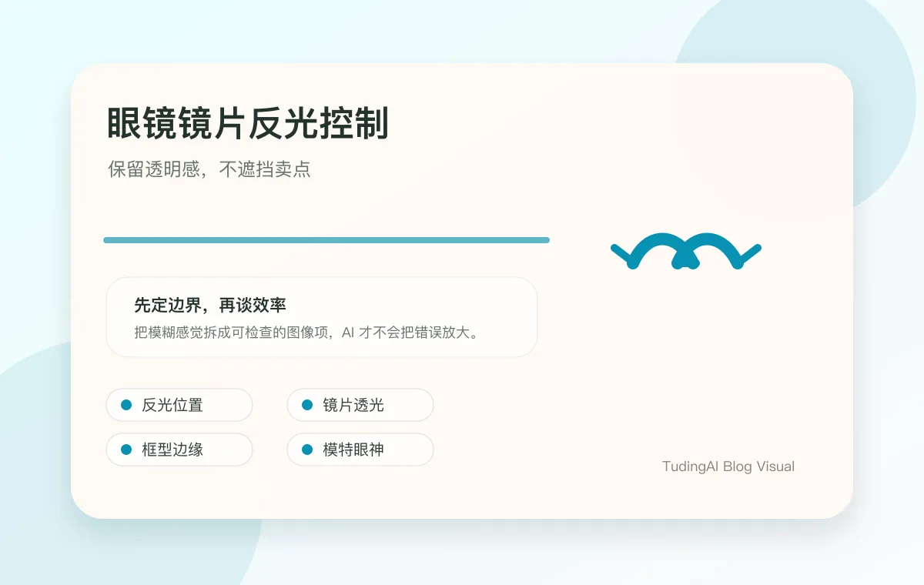Select the 保留透明感，不遮挡卖点 tagline
Screen dimensions: 924x585
click(209, 169)
